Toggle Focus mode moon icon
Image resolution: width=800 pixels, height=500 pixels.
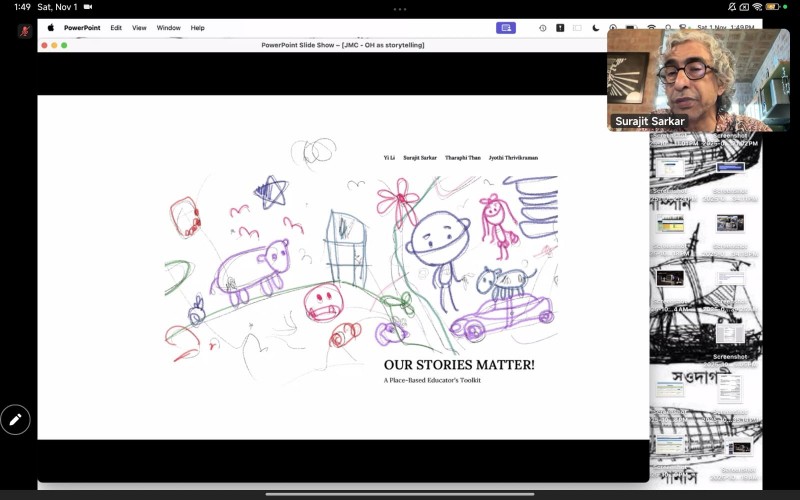(x=596, y=28)
